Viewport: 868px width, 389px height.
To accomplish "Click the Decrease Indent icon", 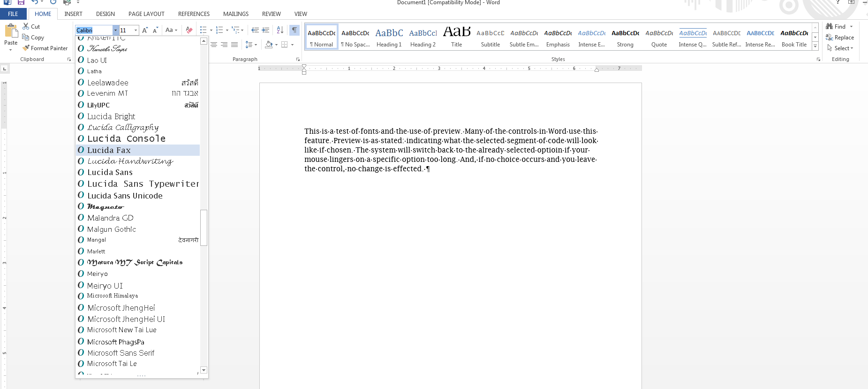I will click(255, 30).
